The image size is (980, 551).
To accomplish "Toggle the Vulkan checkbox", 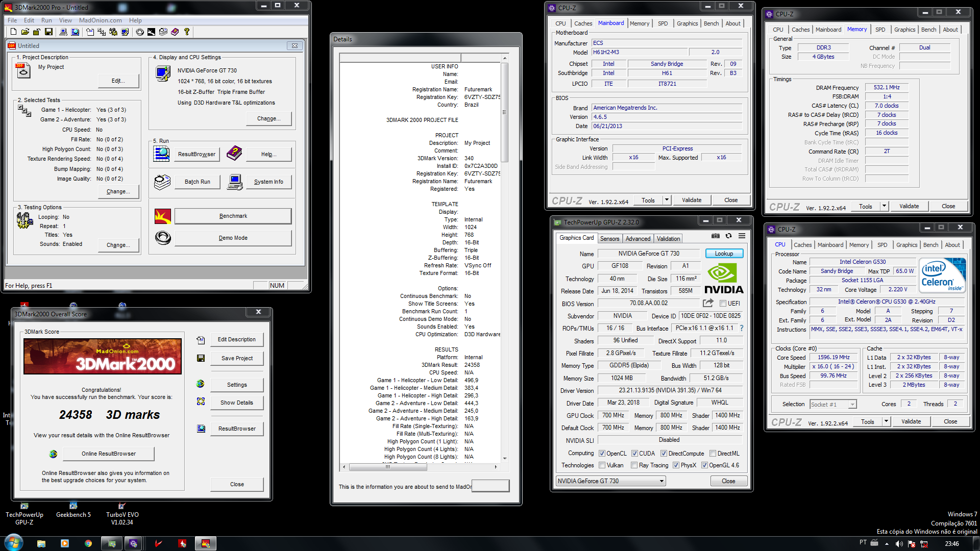I will (602, 465).
